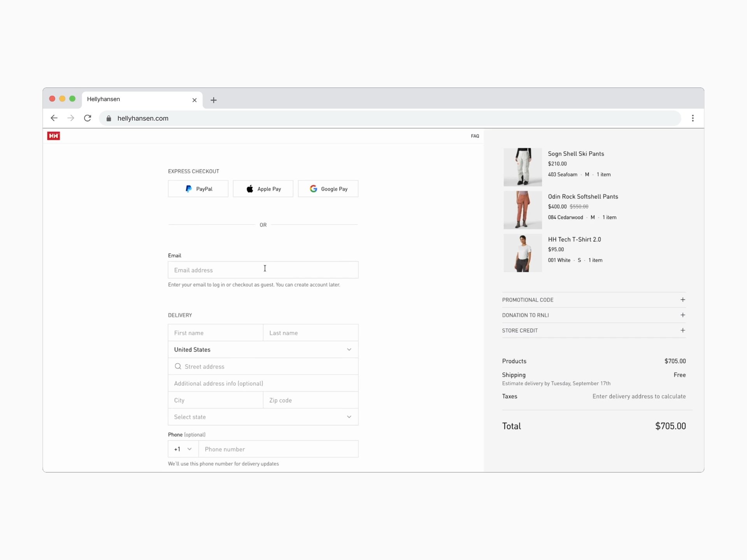Expand the Store Credit section
This screenshot has height=560, width=747.
[x=682, y=330]
